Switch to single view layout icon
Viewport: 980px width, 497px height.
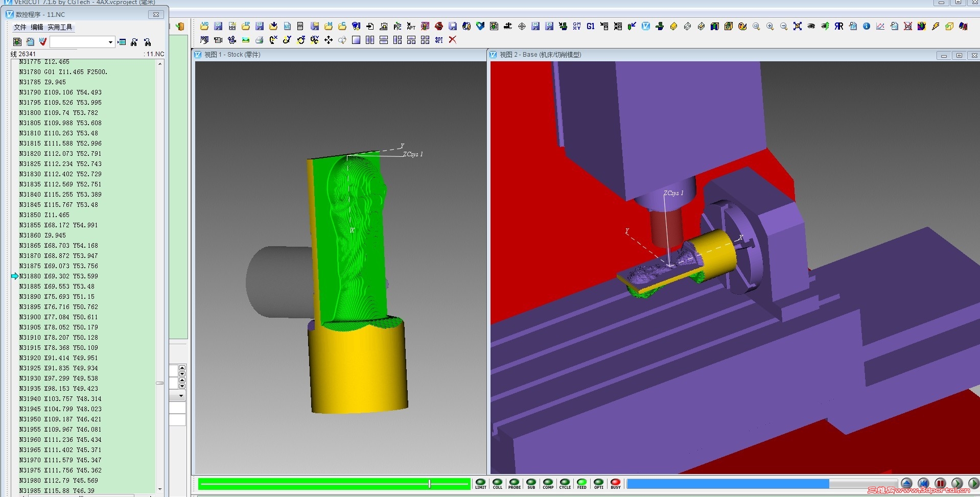click(356, 40)
